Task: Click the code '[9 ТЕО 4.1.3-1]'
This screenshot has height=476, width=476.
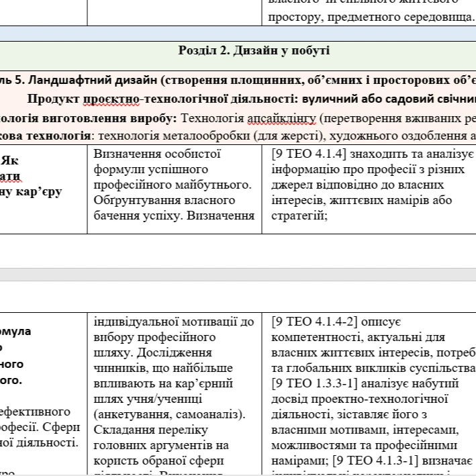Action: [375, 461]
